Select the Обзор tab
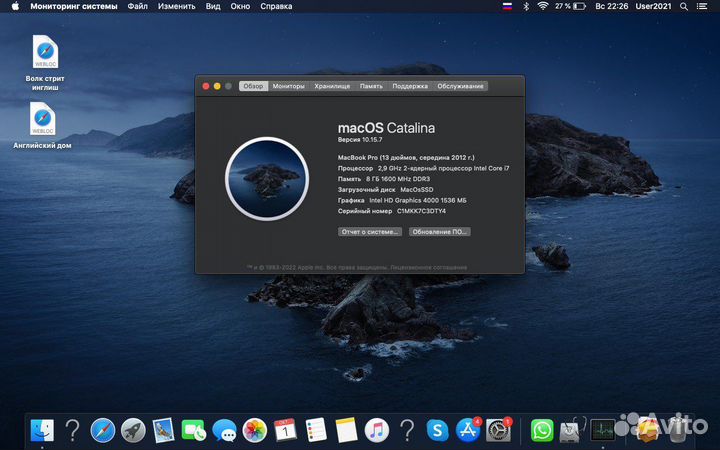Image resolution: width=720 pixels, height=450 pixels. 253,86
